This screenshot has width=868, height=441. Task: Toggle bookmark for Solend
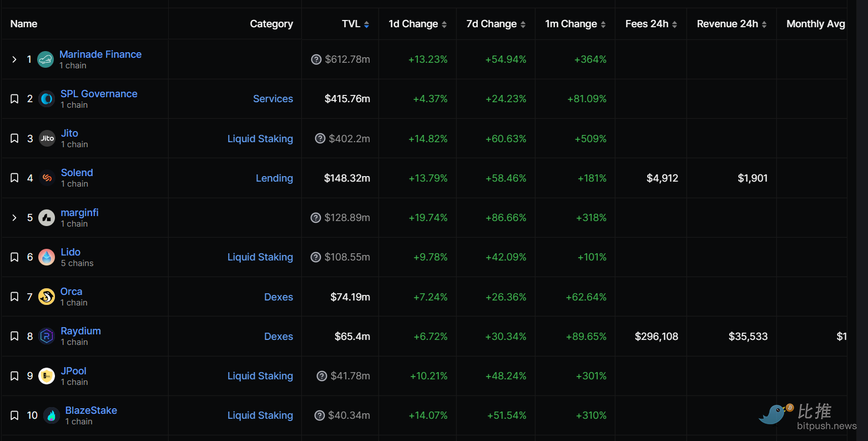pyautogui.click(x=14, y=178)
